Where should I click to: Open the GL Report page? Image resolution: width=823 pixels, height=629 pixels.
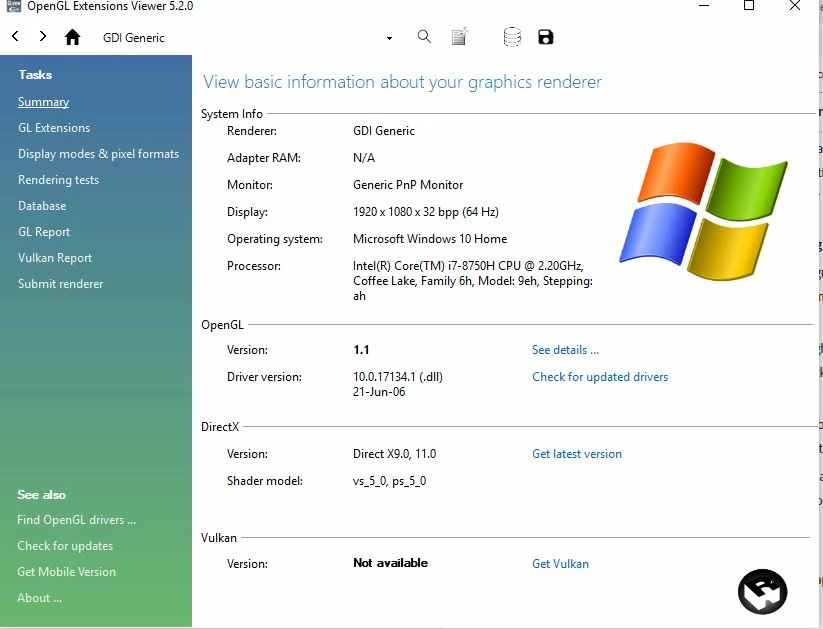(x=44, y=232)
